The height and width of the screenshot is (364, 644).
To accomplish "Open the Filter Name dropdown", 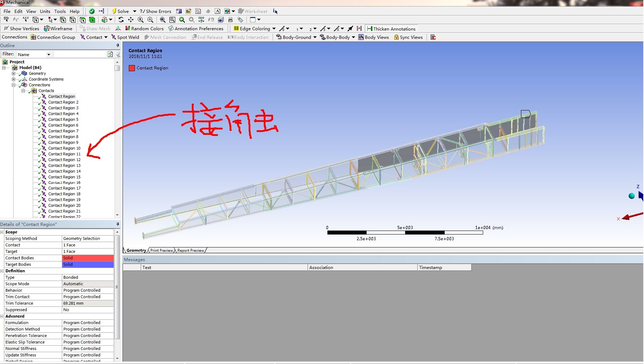I will coord(49,54).
